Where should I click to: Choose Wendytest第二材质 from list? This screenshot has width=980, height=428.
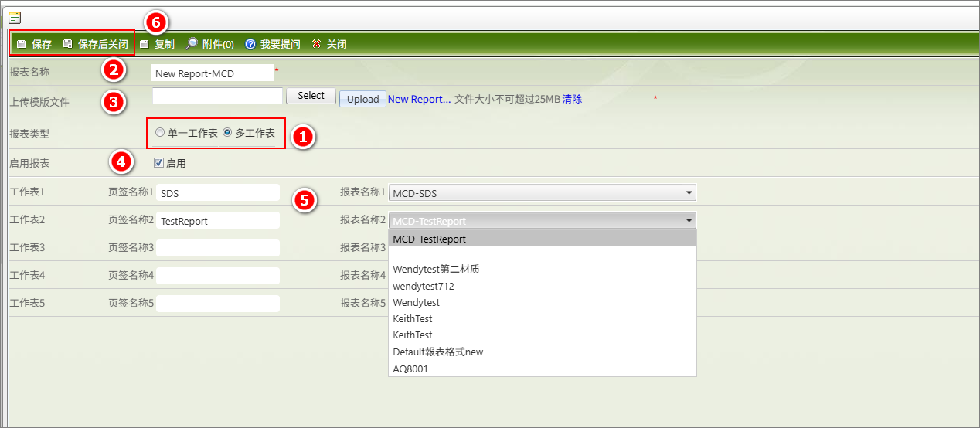tap(543, 270)
